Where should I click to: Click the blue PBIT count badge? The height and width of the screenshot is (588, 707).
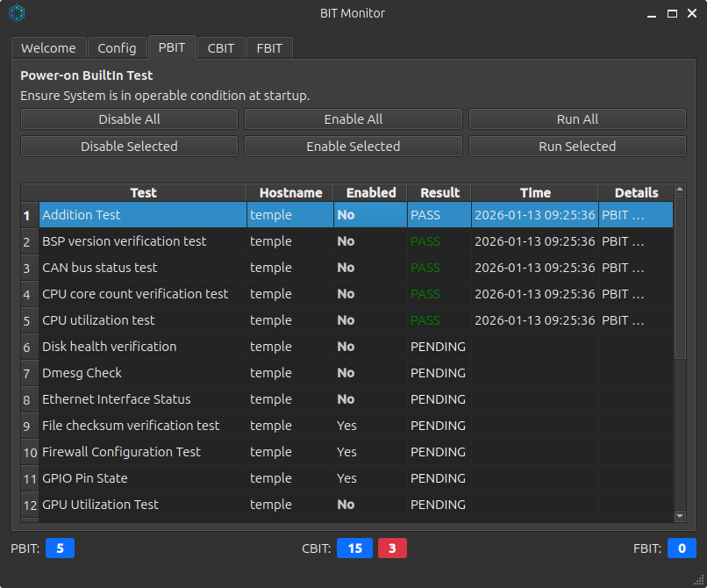coord(60,549)
